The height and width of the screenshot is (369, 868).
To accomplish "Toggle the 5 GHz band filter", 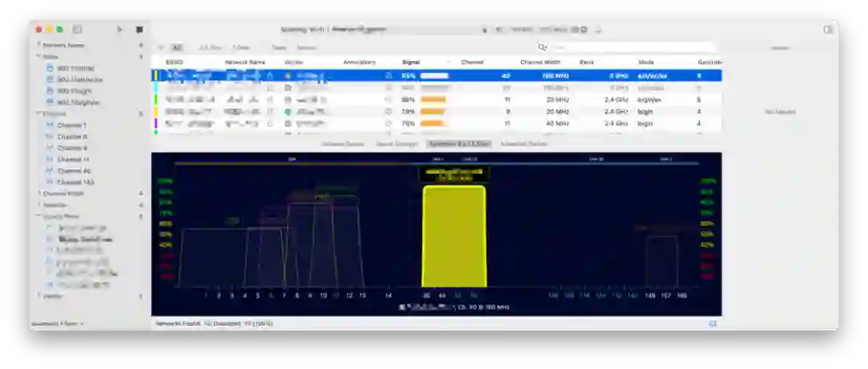I will coord(241,47).
